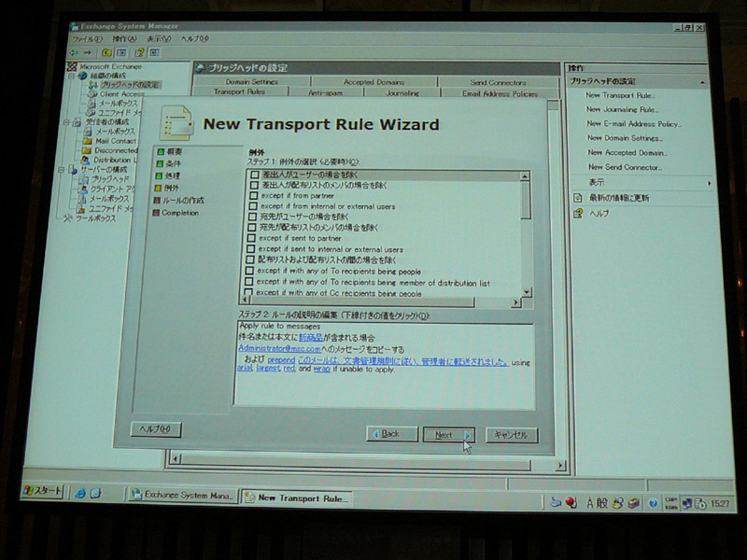This screenshot has height=560, width=747.
Task: Open the 表示 menu in menu bar
Action: [159, 39]
